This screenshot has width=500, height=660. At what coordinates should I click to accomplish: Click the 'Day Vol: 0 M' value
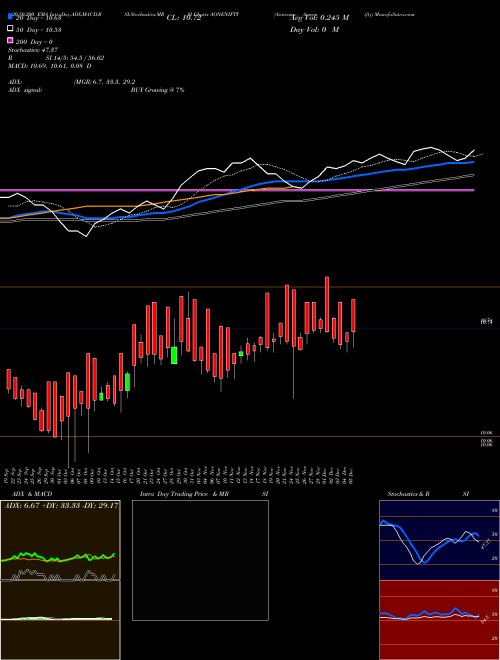[314, 29]
